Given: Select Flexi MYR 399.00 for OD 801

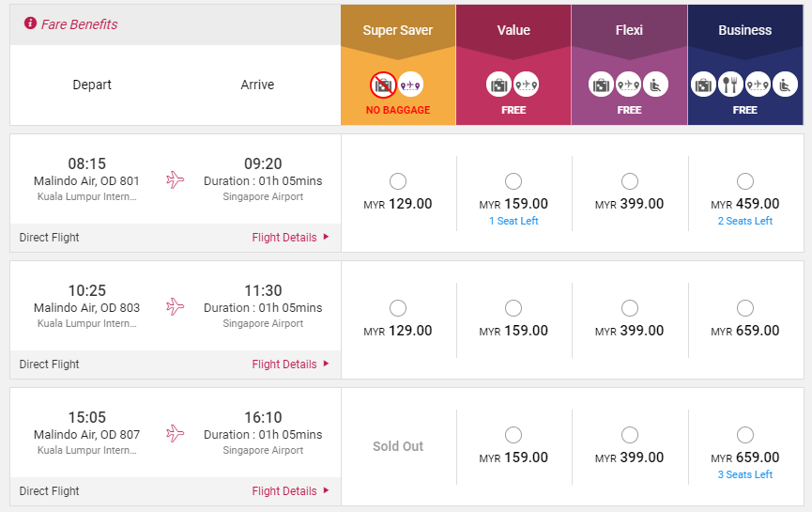Looking at the screenshot, I should (630, 181).
